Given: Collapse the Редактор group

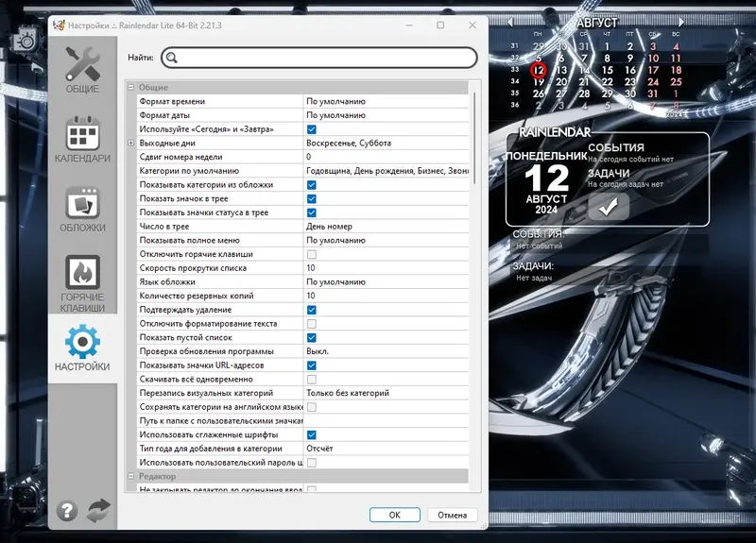Looking at the screenshot, I should tap(130, 476).
